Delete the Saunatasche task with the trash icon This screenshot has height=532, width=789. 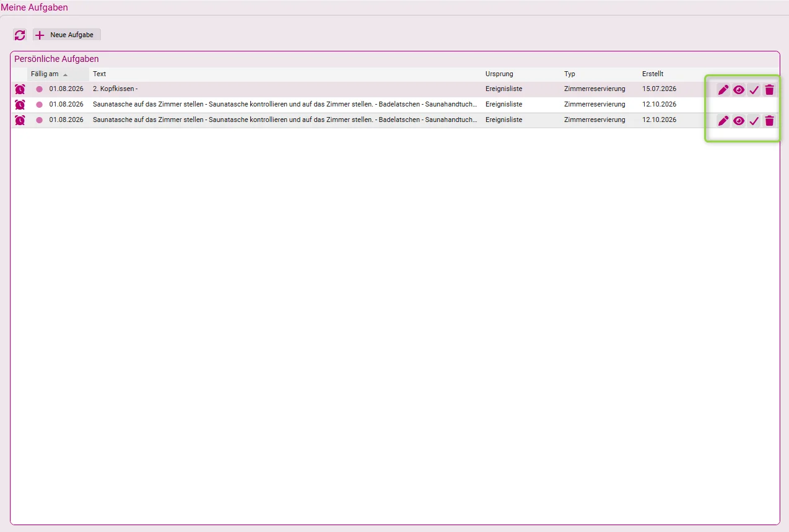coord(769,121)
